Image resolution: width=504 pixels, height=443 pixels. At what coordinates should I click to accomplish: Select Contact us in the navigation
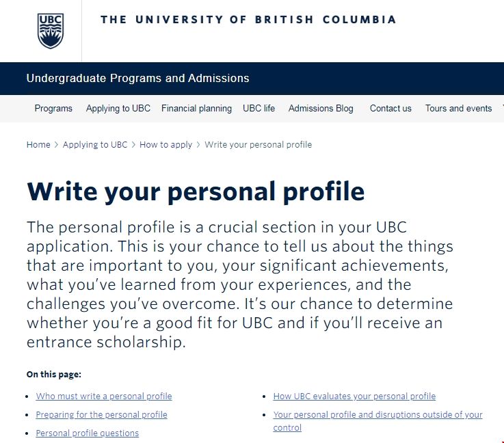pos(390,109)
